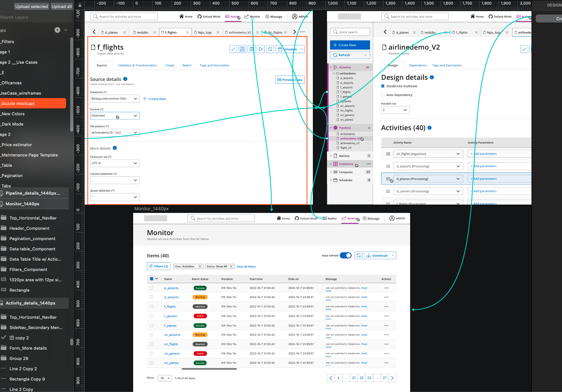The height and width of the screenshot is (392, 562).
Task: Click the checkmark validate icon for f_flights
Action: (x=233, y=49)
